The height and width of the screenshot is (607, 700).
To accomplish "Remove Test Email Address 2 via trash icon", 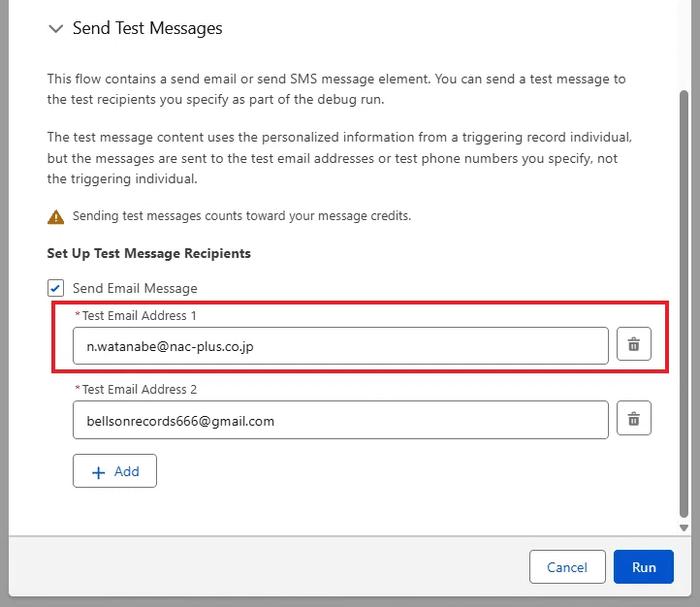I will 634,419.
